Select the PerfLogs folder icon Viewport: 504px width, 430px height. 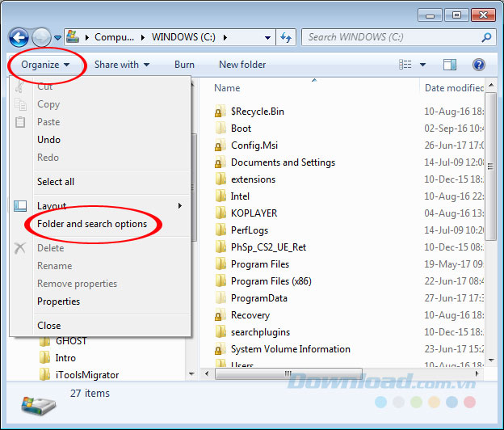point(220,230)
